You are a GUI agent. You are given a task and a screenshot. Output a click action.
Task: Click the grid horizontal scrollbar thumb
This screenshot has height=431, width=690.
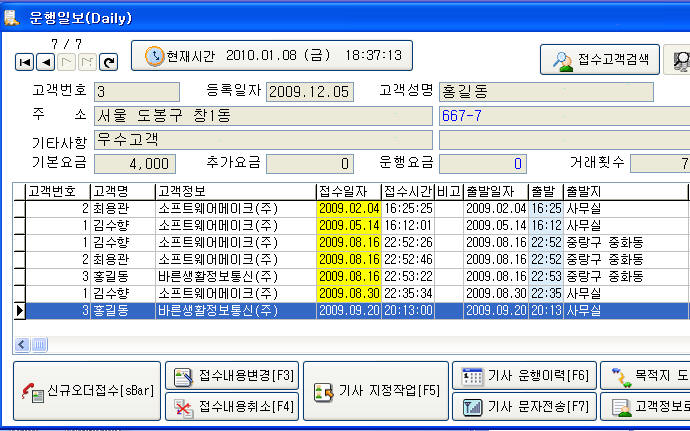pyautogui.click(x=39, y=345)
